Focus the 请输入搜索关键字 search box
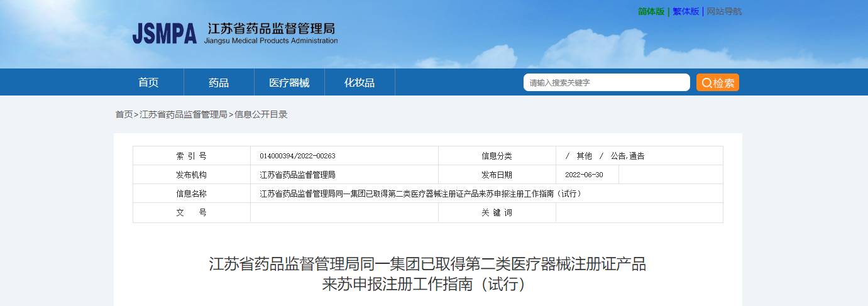This screenshot has width=868, height=306. tap(606, 82)
